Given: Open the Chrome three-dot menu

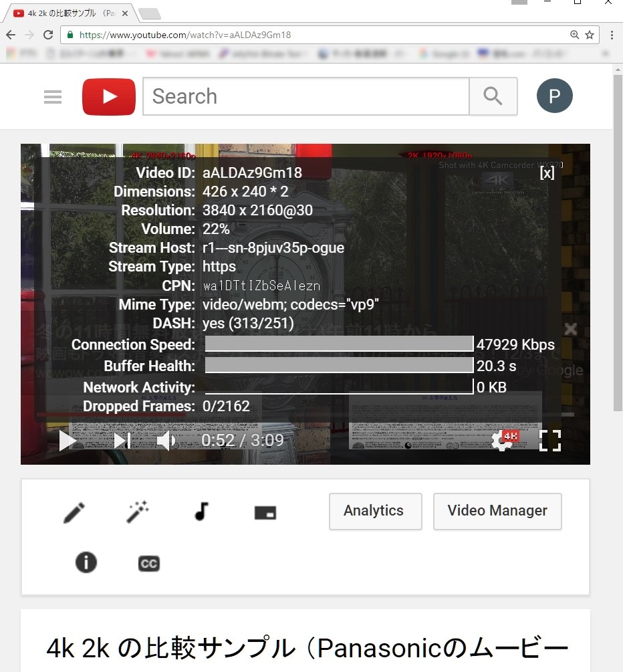Looking at the screenshot, I should 613,35.
